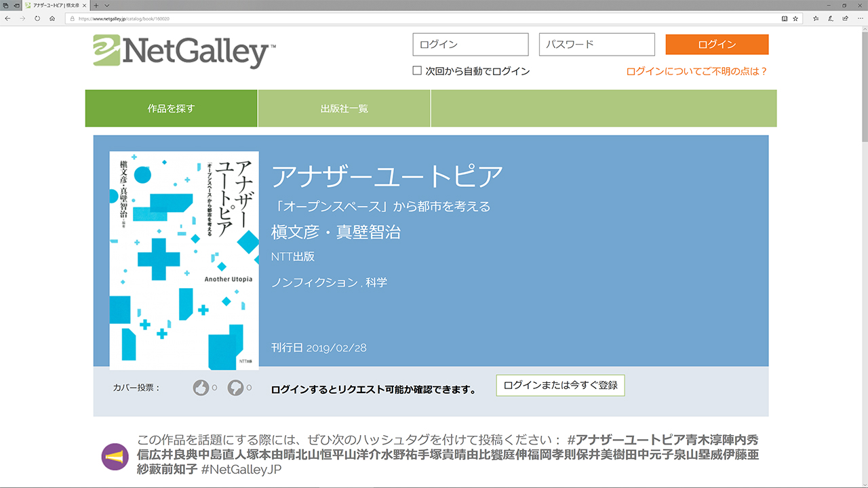Click the パスワード field

coord(597,45)
